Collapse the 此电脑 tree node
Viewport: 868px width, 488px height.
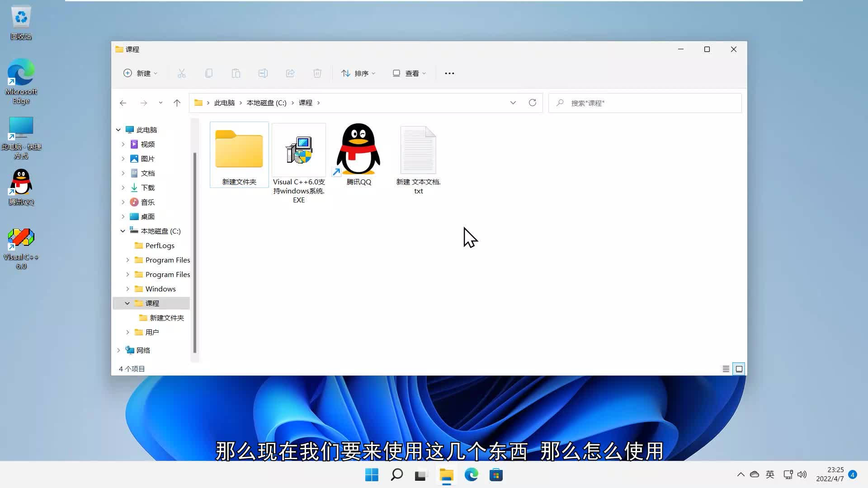(118, 130)
